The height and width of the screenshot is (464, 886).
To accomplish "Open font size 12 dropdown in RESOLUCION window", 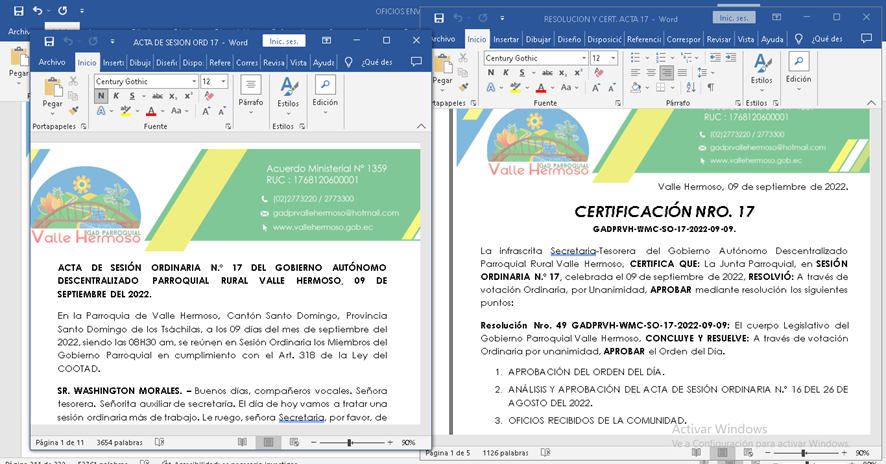I will pyautogui.click(x=612, y=58).
